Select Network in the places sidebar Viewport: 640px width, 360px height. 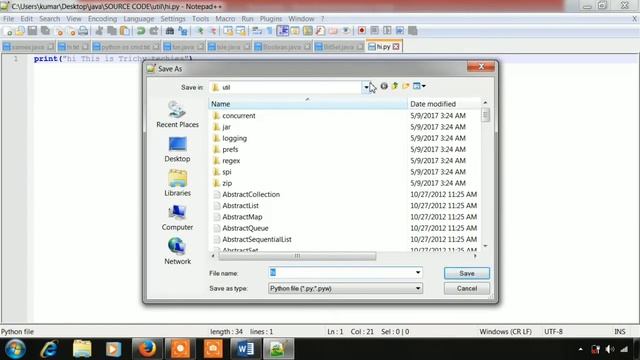(x=178, y=252)
